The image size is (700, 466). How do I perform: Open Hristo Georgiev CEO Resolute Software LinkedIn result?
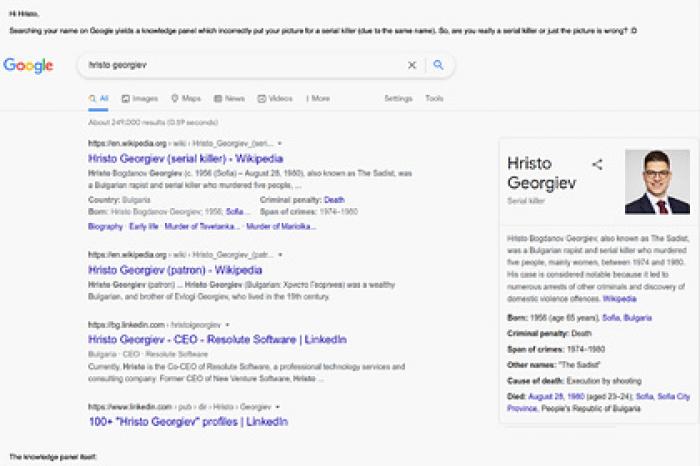(217, 340)
